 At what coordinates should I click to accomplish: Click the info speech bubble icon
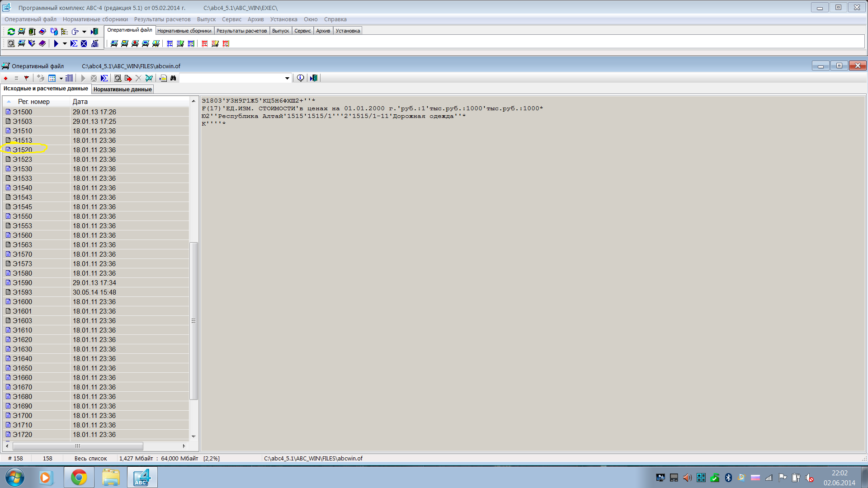click(300, 78)
